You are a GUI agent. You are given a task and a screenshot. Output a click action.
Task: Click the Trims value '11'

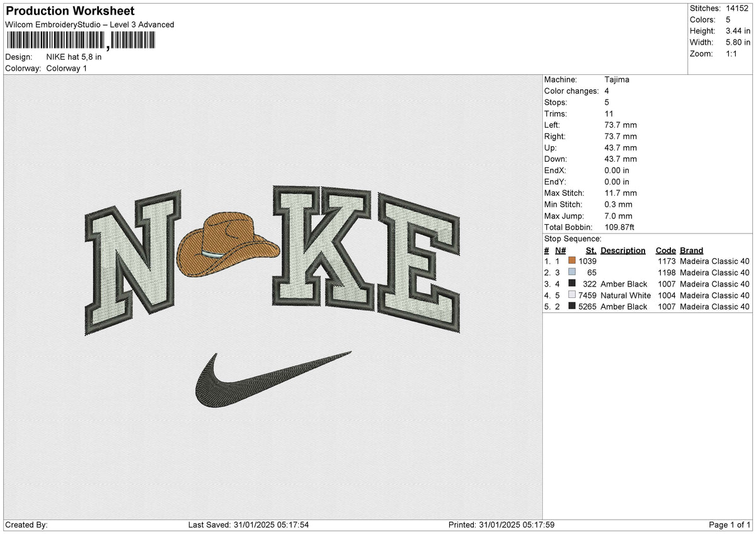[609, 113]
